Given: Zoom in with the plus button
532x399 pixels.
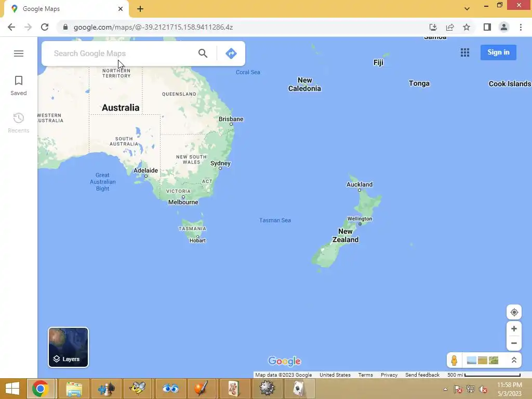Looking at the screenshot, I should click(x=514, y=329).
